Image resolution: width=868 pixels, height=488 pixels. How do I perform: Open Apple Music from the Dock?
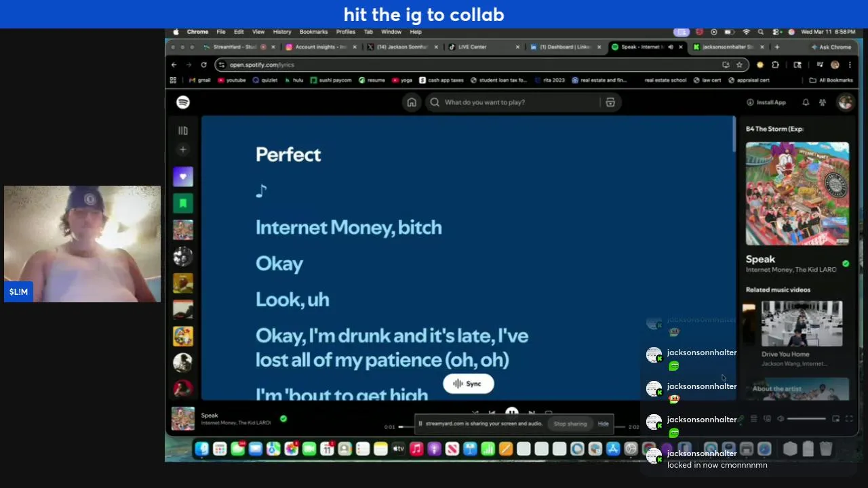coord(416,449)
